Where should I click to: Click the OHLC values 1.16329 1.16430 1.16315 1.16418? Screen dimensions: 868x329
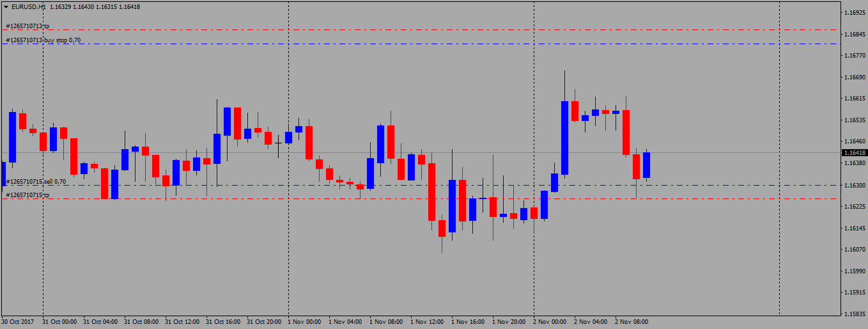click(x=94, y=6)
